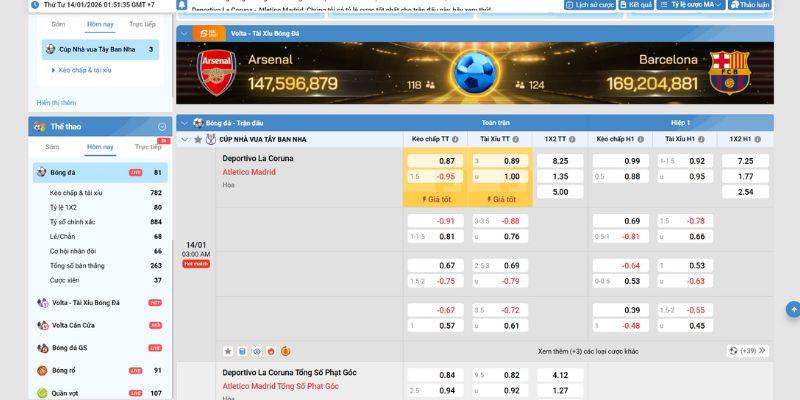Viewport: 800px width, 400px height.
Task: Open Tỷ lệ 1X2 market
Action: coord(106,207)
